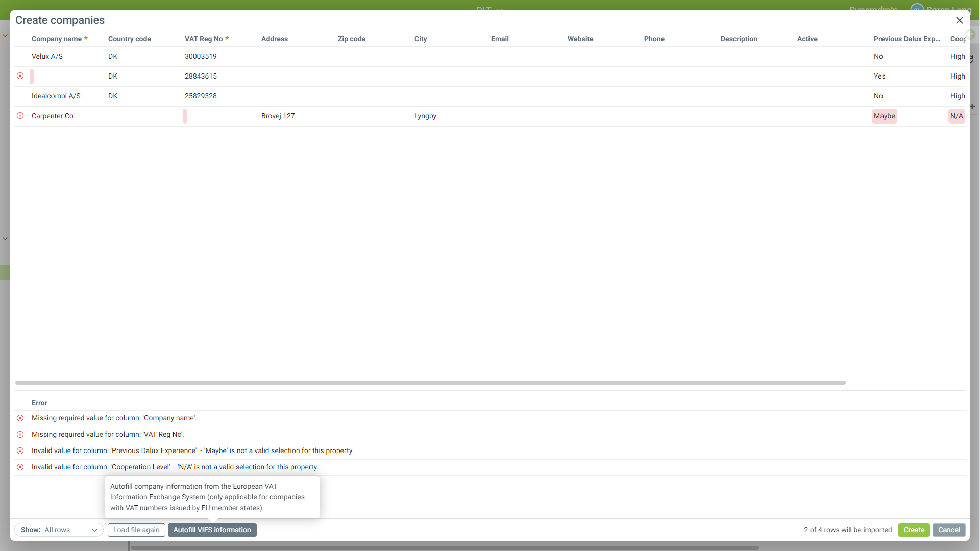Click the invalid 'N/A' cooperation cell
This screenshot has width=980, height=551.
point(956,116)
